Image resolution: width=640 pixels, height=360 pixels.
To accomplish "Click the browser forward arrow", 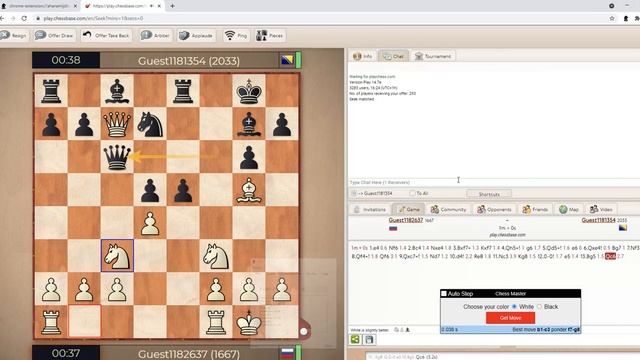I will pyautogui.click(x=13, y=18).
